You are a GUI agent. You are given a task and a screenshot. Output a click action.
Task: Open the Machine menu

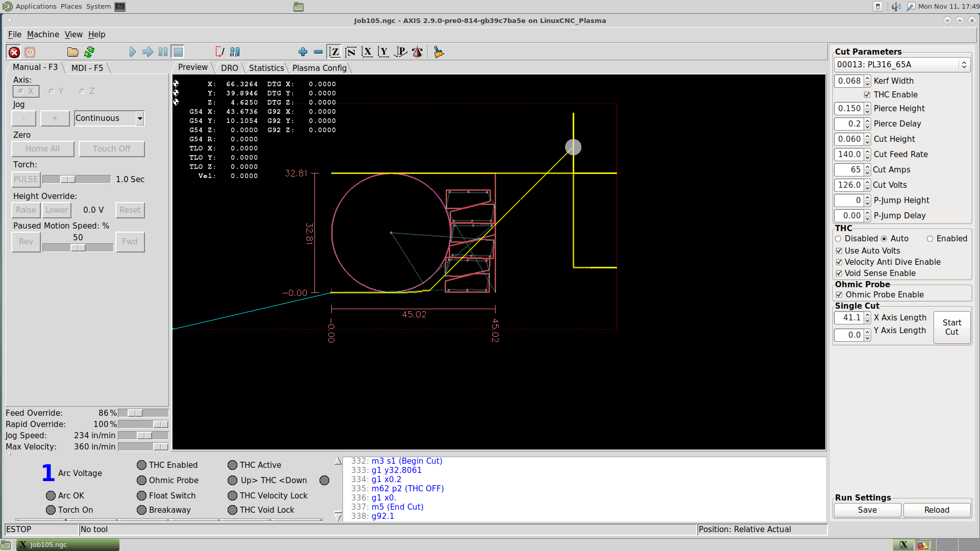click(43, 34)
